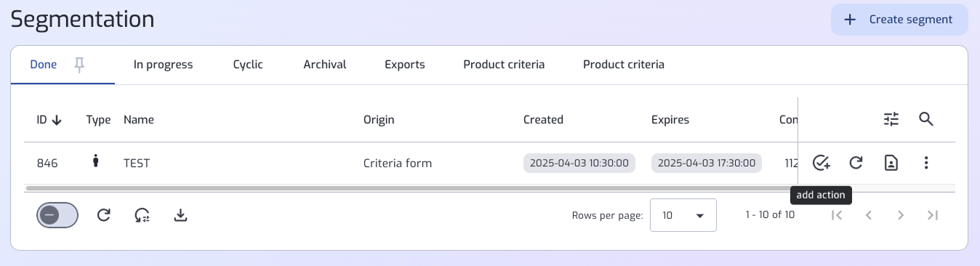Click the horizontal table scrollbar
This screenshot has width=980, height=266.
pos(412,188)
